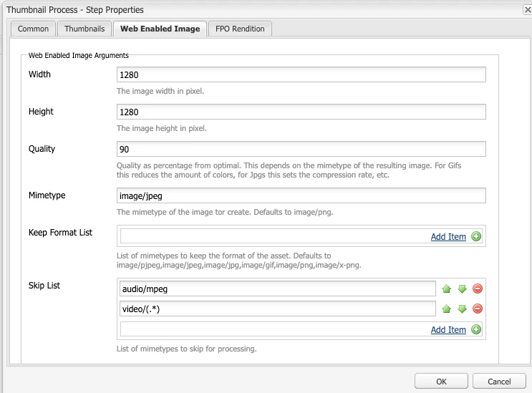Select the FPO Rendition tab
The image size is (532, 393).
click(240, 29)
